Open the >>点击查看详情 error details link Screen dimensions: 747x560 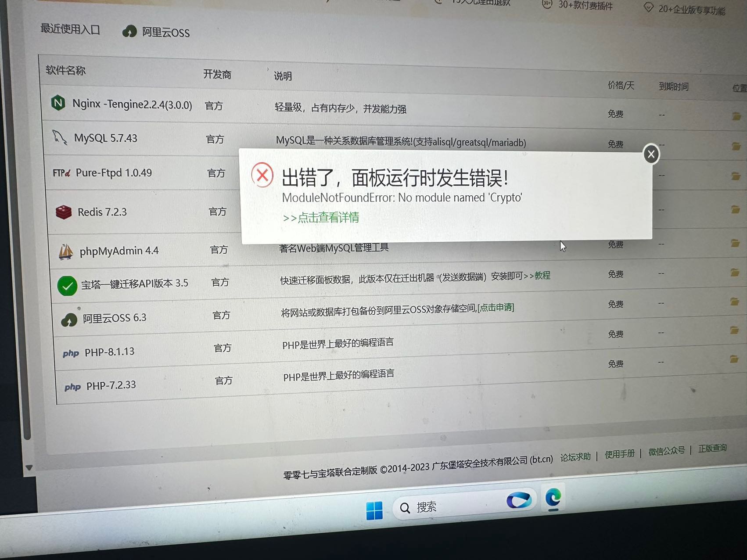coord(321,217)
